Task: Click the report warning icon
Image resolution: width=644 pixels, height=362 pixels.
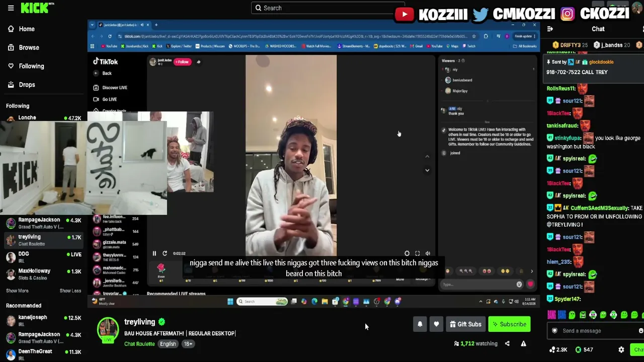Action: (523, 344)
